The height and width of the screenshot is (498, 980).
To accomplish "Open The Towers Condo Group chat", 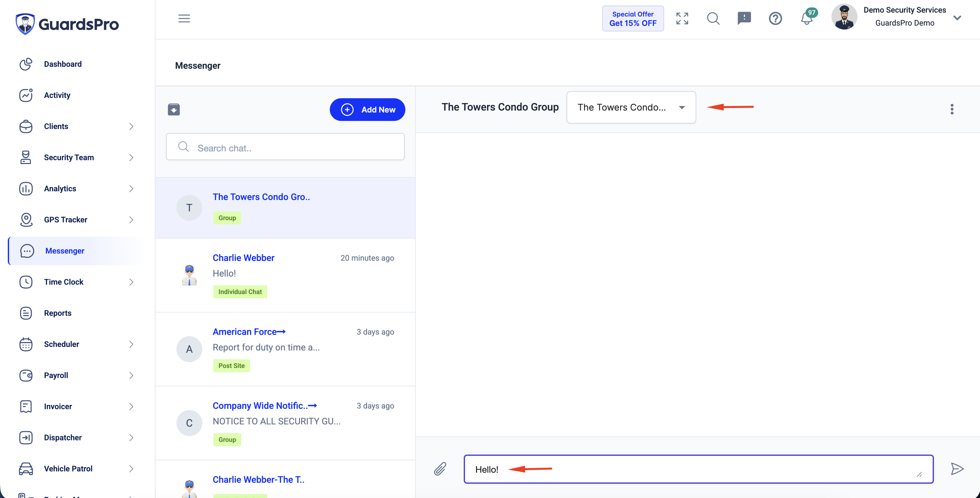I will coord(285,208).
